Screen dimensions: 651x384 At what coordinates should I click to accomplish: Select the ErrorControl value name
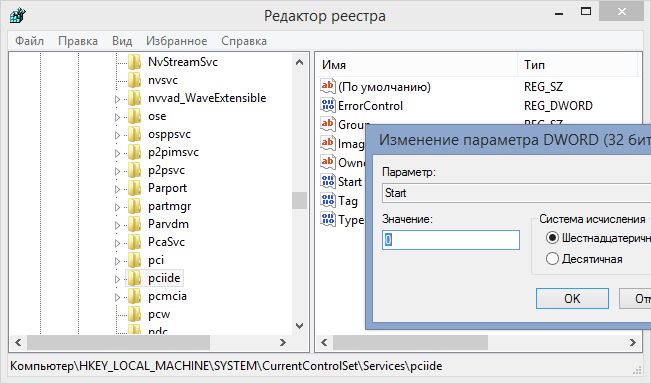[370, 106]
